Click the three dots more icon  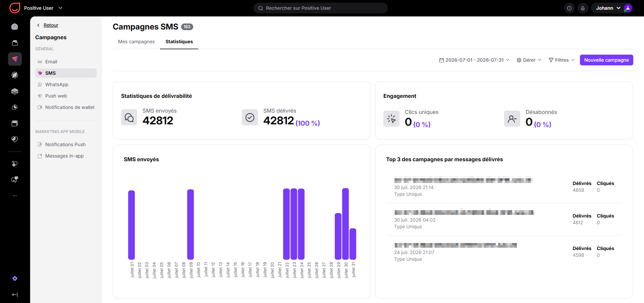pyautogui.click(x=15, y=196)
